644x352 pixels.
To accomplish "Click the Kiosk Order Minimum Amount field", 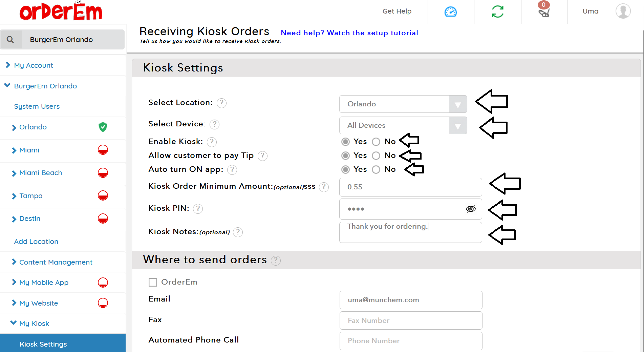I will (x=410, y=187).
